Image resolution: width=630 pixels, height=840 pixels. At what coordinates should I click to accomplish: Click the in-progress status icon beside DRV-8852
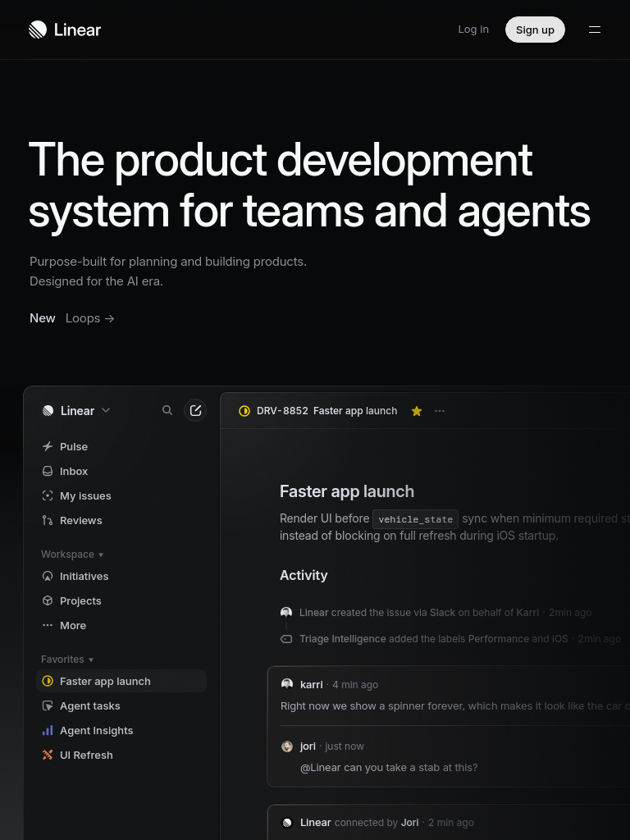coord(244,411)
